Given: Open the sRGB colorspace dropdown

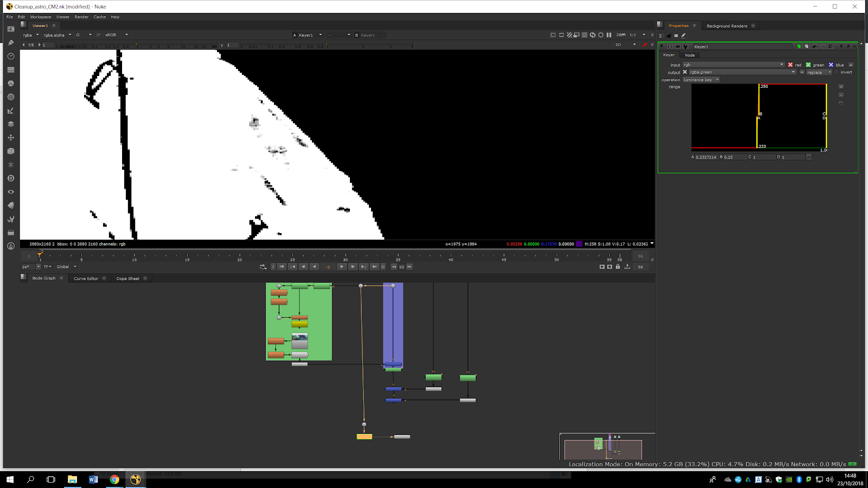Looking at the screenshot, I should (117, 35).
